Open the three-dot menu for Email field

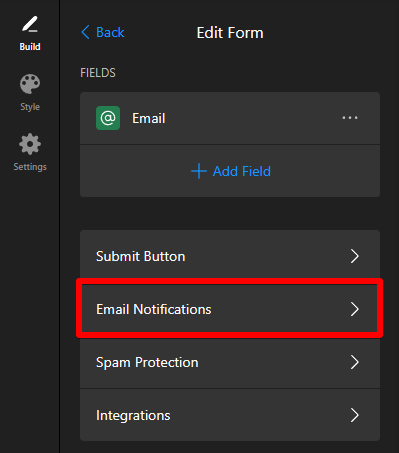tap(350, 118)
